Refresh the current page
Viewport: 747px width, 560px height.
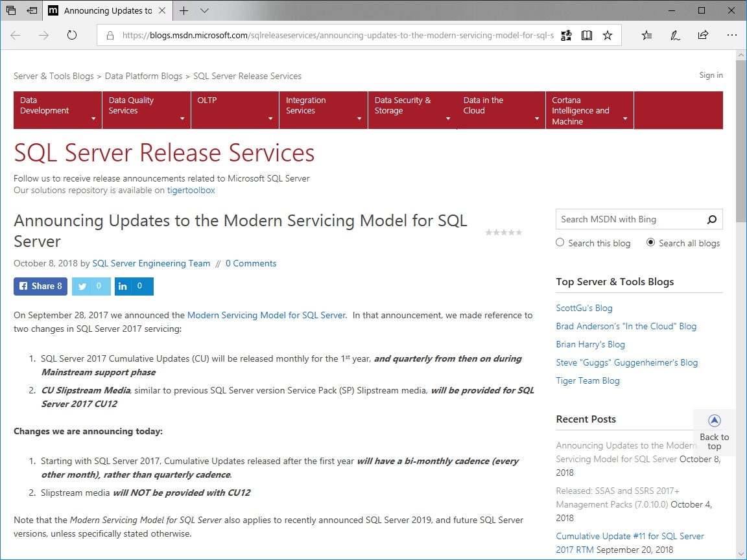coord(71,35)
